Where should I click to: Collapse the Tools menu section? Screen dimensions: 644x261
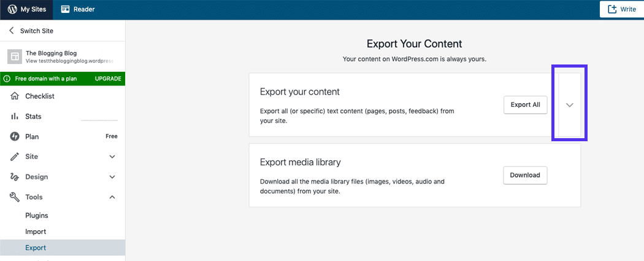coord(112,197)
